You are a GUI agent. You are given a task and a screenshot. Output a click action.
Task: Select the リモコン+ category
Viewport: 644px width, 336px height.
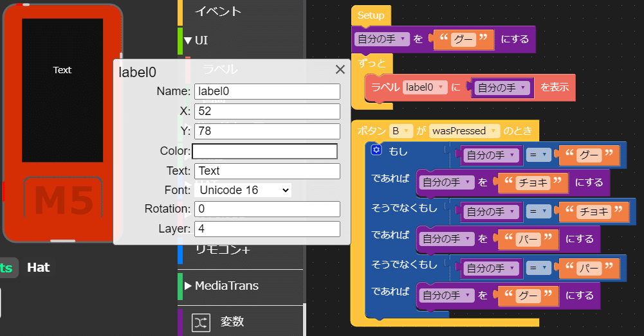tap(222, 249)
